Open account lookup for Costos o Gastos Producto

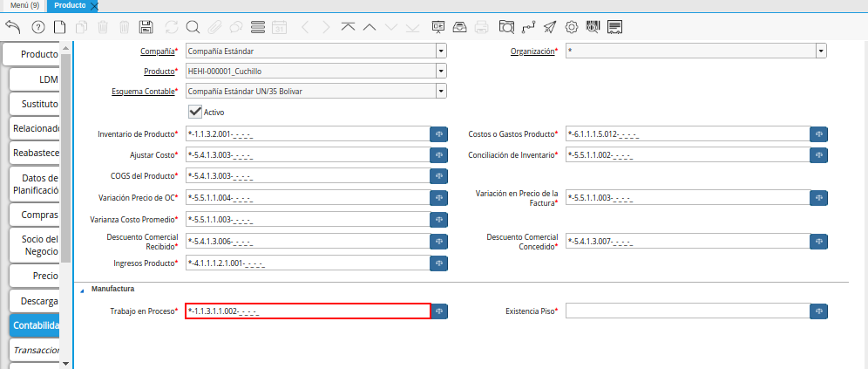pyautogui.click(x=818, y=133)
